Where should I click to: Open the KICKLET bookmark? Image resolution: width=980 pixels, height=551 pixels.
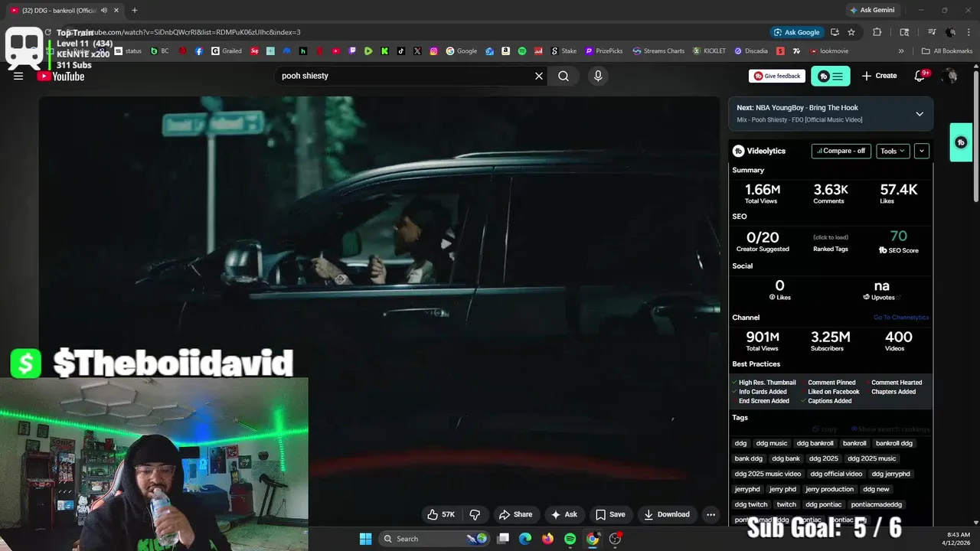click(709, 51)
